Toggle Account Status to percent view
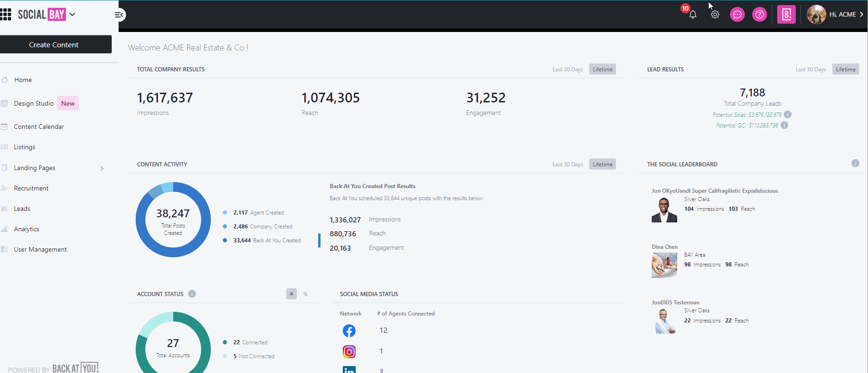The image size is (868, 373). [305, 294]
